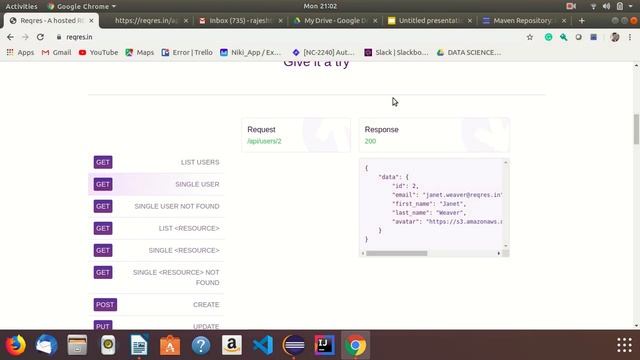Show applications grid in the dock
The image size is (640, 360).
coord(624,345)
